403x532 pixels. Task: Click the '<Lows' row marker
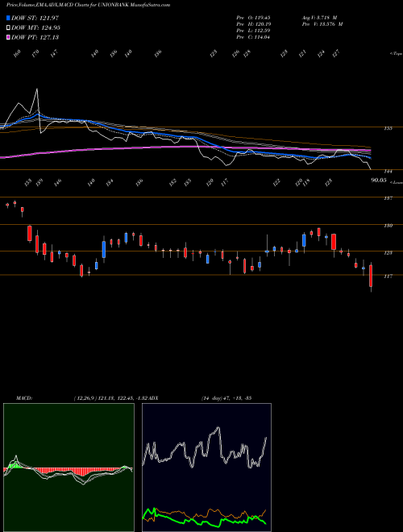(397, 182)
